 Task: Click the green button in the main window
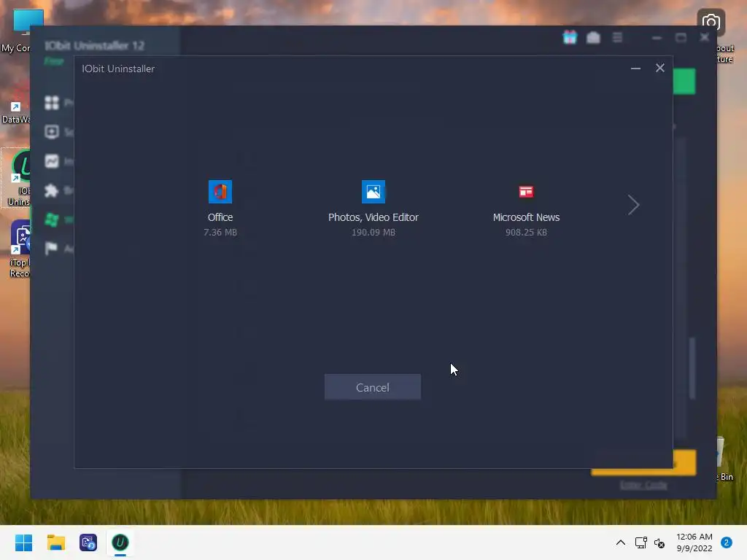[x=684, y=82]
